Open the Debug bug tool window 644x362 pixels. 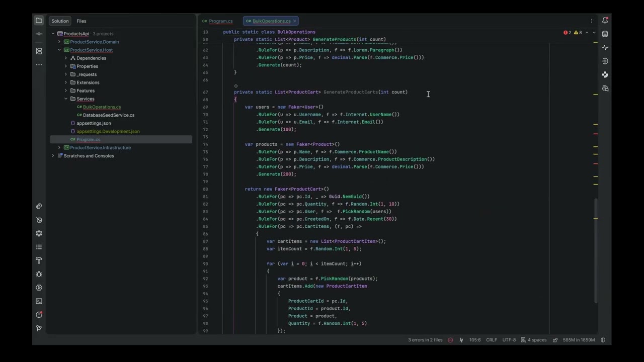coord(39,274)
